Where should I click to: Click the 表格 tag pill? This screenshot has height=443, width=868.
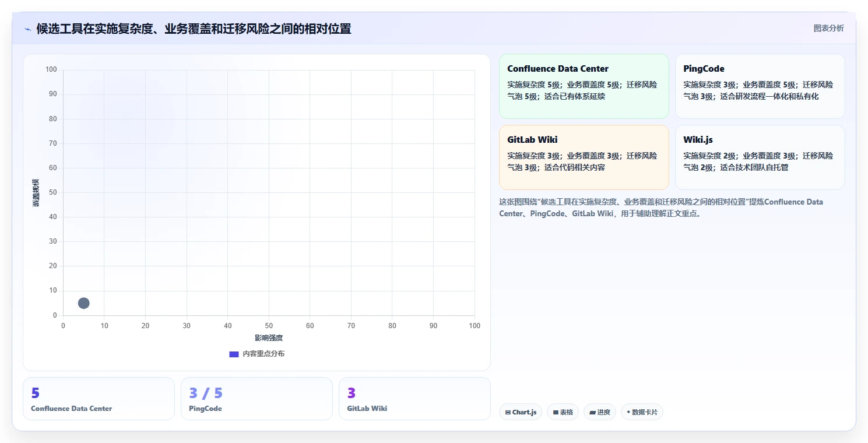(563, 412)
